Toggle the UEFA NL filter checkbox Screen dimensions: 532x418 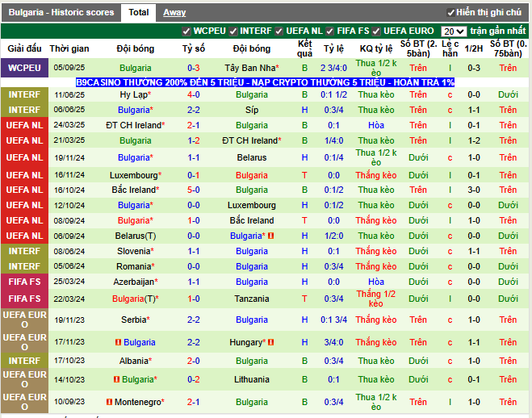[279, 31]
